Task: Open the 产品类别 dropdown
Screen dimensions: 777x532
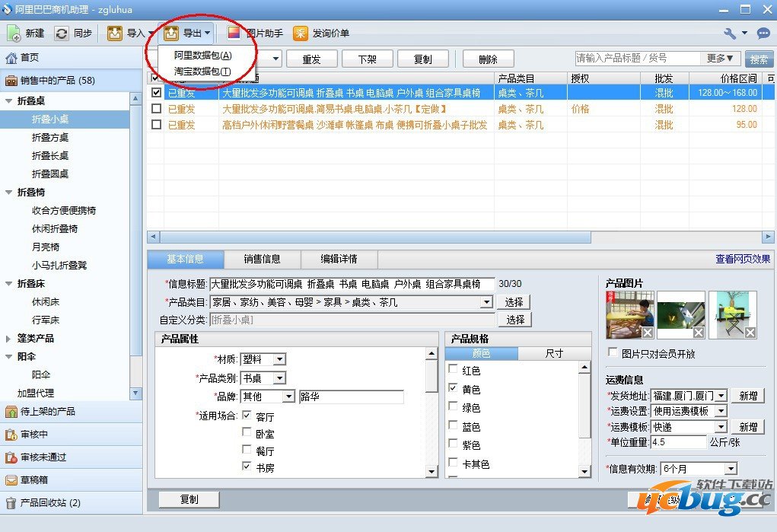Action: click(279, 378)
